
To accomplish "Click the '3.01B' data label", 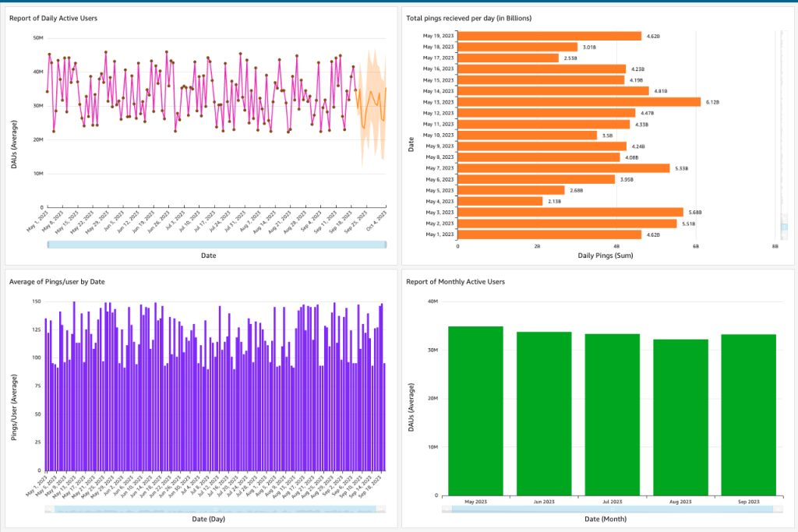I will coord(589,48).
